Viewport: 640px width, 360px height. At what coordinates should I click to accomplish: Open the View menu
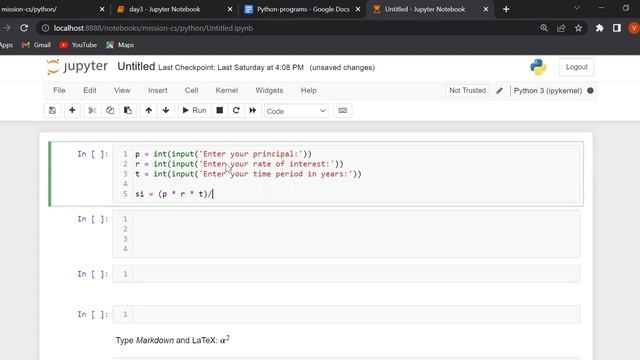coord(122,91)
